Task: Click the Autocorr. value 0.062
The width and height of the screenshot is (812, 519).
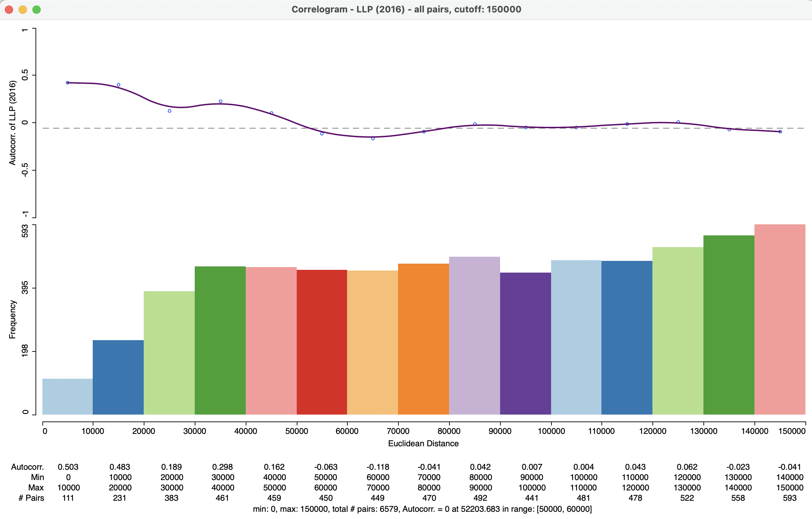Action: pos(687,467)
